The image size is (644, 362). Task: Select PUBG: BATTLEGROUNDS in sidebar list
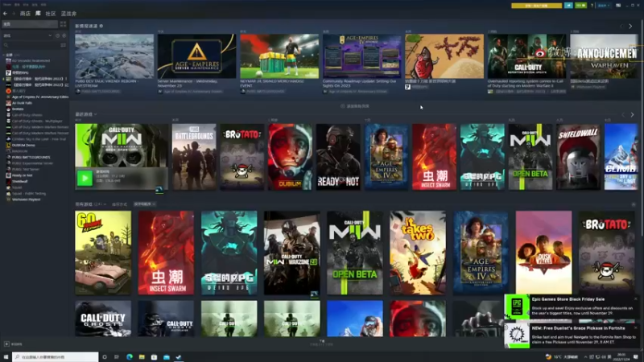coord(31,157)
